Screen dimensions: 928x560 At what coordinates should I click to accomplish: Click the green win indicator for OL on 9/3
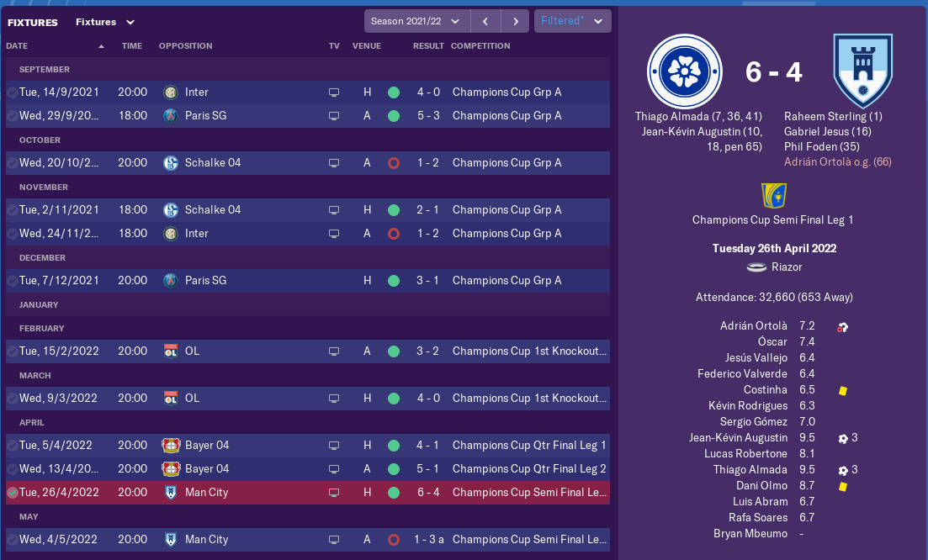[393, 398]
